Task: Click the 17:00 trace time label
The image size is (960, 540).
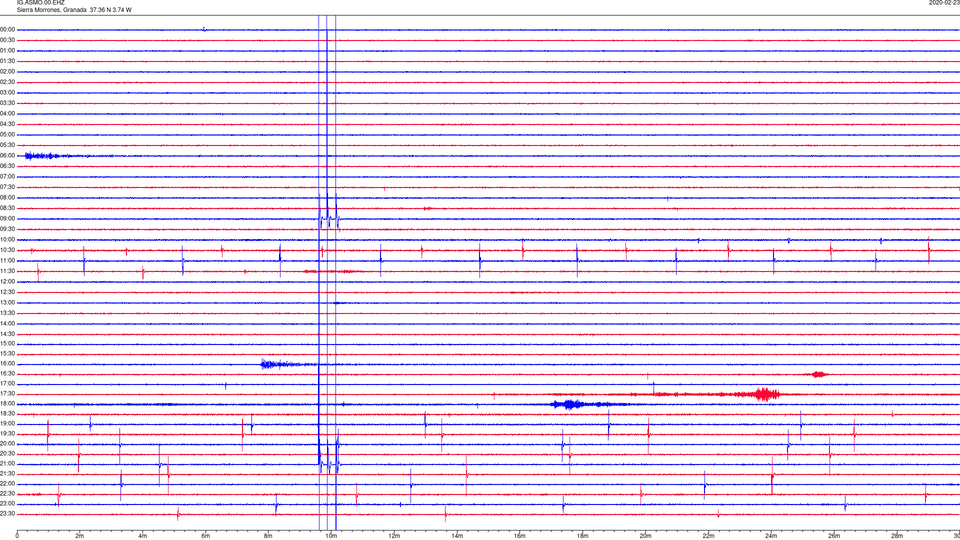Action: [x=7, y=384]
